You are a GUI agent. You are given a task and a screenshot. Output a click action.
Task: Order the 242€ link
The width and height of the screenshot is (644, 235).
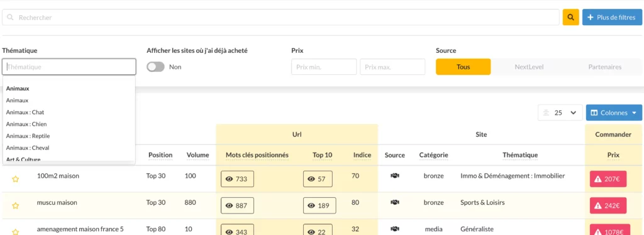pos(608,205)
